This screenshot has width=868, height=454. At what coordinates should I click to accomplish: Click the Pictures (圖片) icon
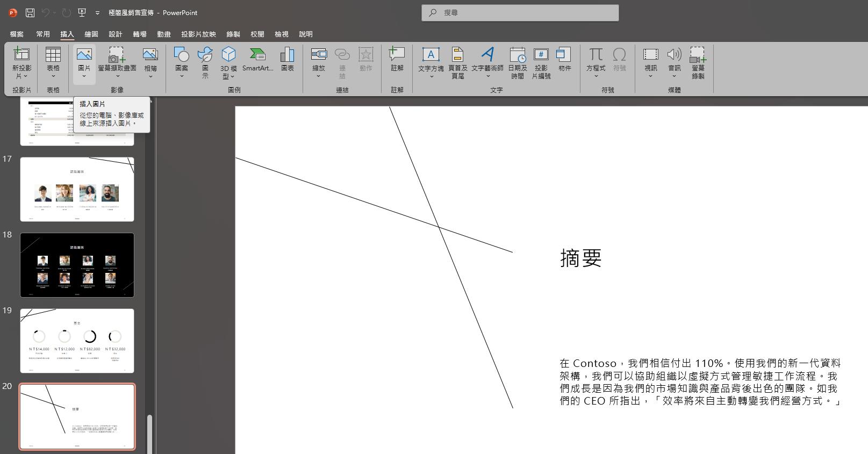pyautogui.click(x=84, y=54)
